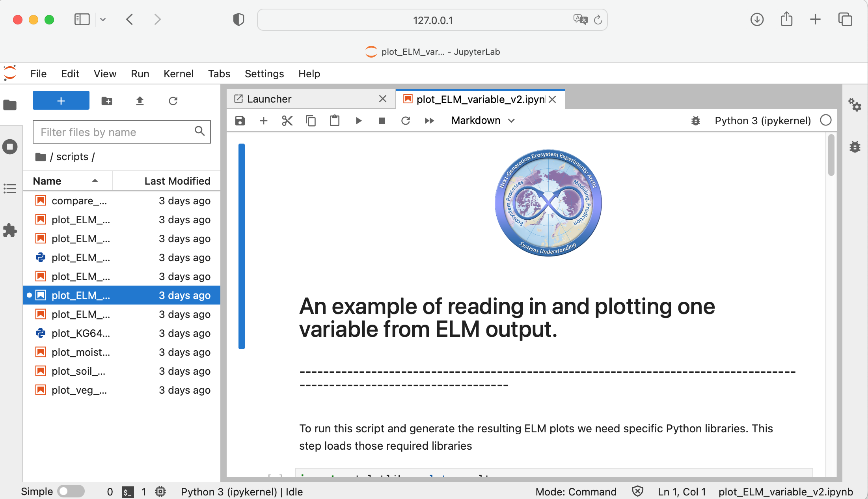Click the blue new launcher button
This screenshot has height=499, width=868.
tap(61, 101)
